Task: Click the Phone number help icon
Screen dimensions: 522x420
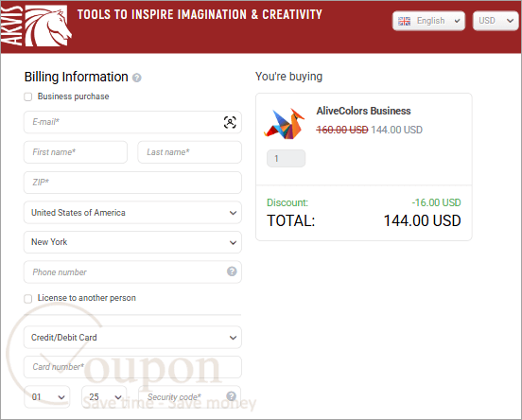Action: pos(232,271)
